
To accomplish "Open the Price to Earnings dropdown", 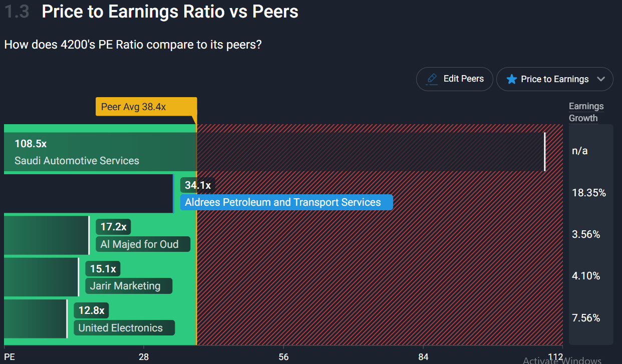I will 554,79.
